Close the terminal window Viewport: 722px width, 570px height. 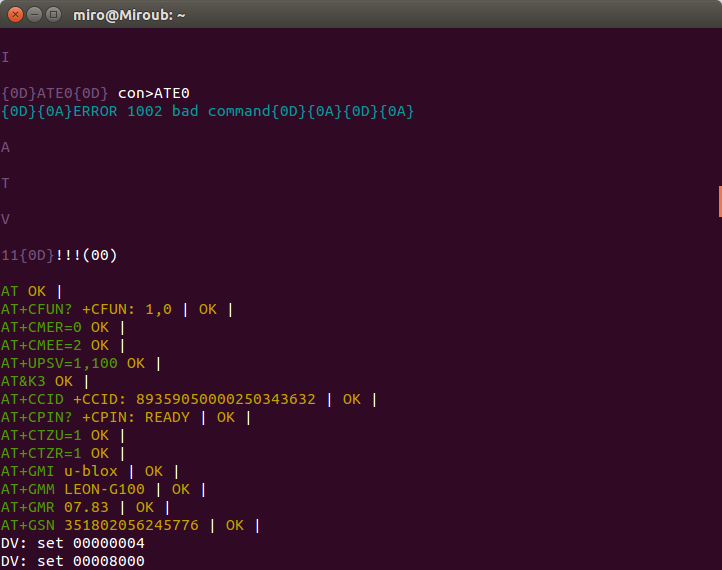15,15
